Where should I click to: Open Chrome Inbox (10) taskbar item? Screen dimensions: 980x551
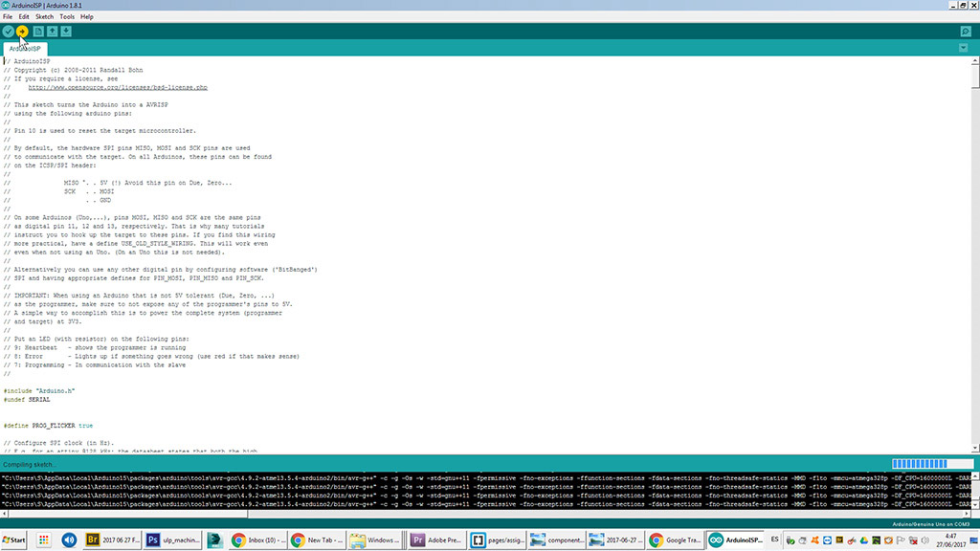point(258,540)
